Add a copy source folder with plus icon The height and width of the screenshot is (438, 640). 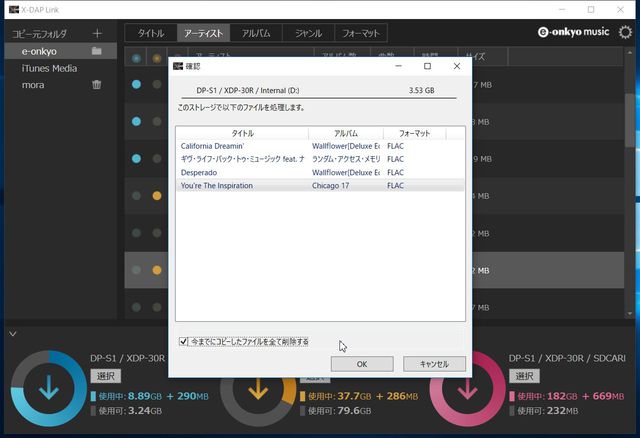click(97, 33)
